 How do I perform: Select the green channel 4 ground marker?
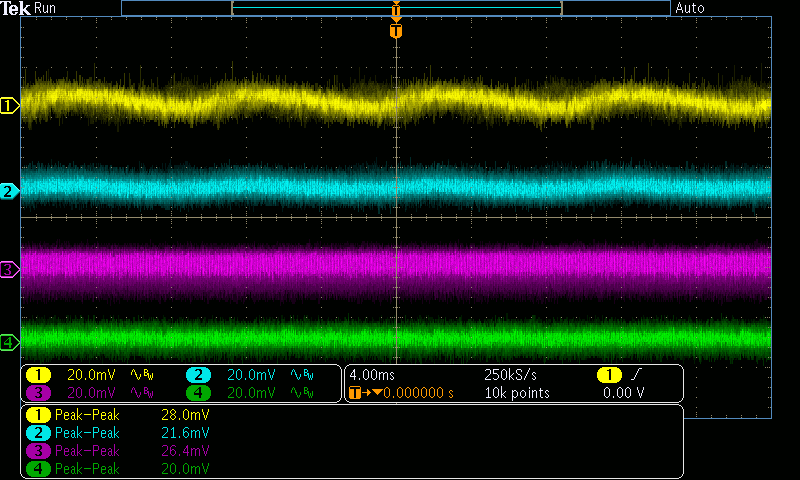(9, 343)
